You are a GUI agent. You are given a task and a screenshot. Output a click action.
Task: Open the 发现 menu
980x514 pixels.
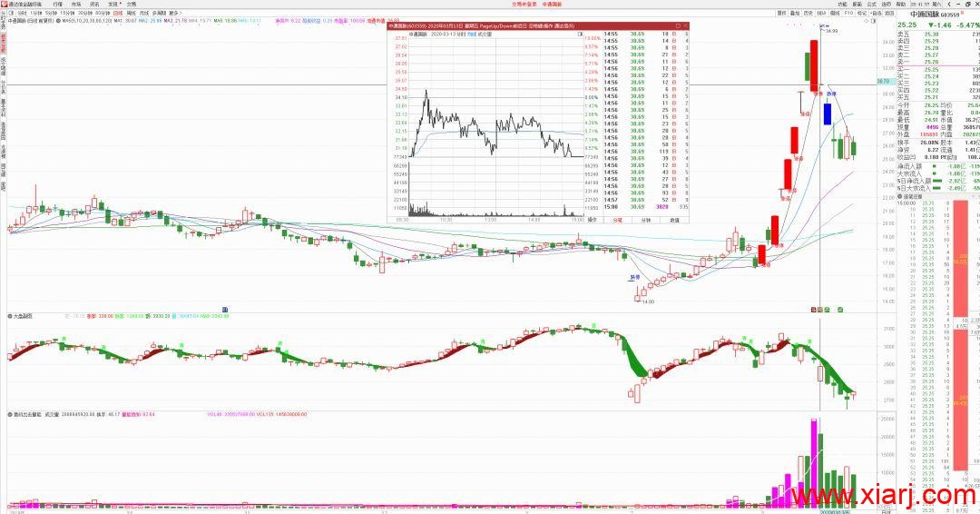point(113,4)
